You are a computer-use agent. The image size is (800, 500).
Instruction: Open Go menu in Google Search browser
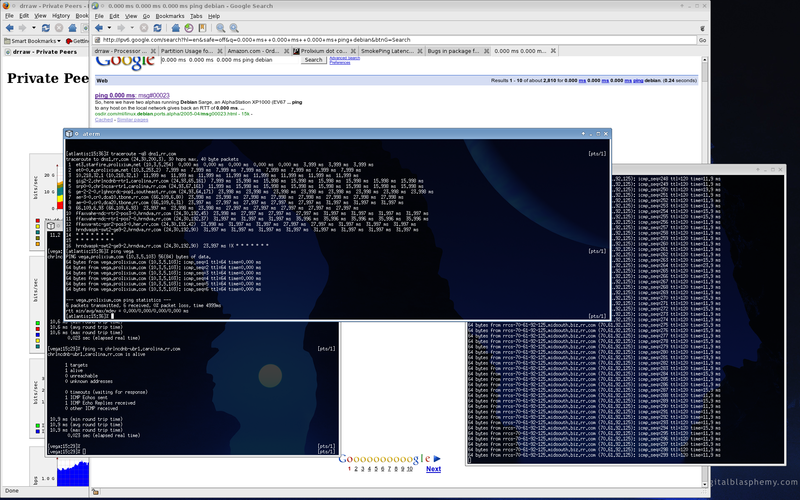pyautogui.click(x=146, y=16)
